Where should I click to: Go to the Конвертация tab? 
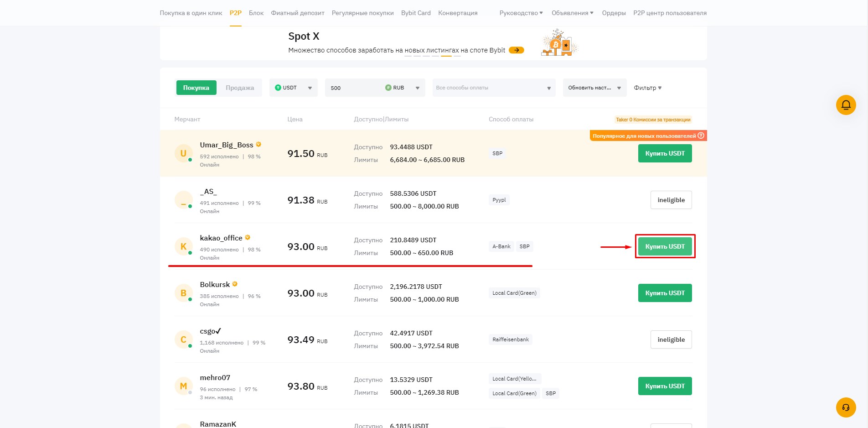point(458,13)
